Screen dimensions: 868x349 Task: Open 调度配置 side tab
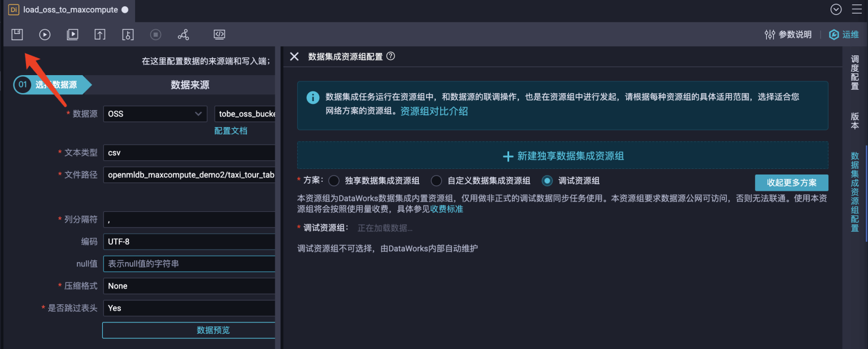coord(854,72)
